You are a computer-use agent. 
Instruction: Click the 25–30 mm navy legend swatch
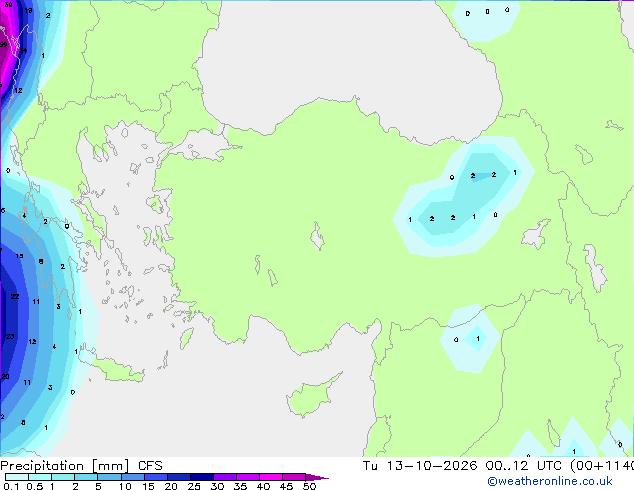(201, 477)
